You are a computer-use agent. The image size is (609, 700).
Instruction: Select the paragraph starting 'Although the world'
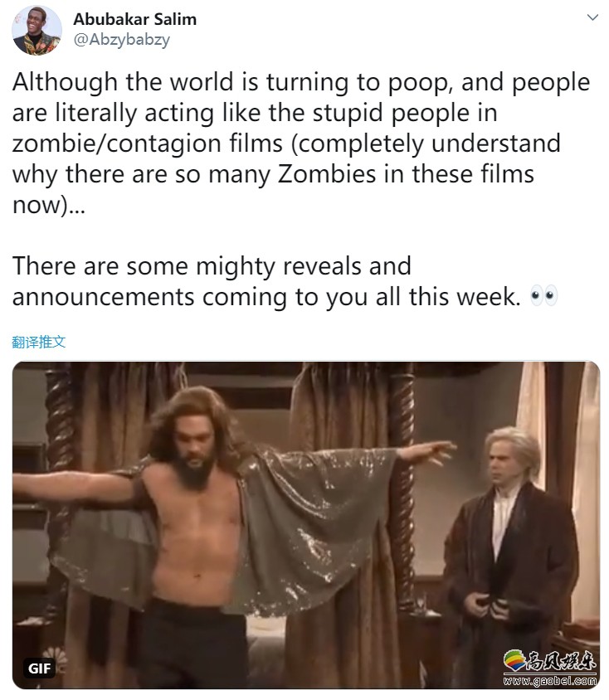[301, 143]
